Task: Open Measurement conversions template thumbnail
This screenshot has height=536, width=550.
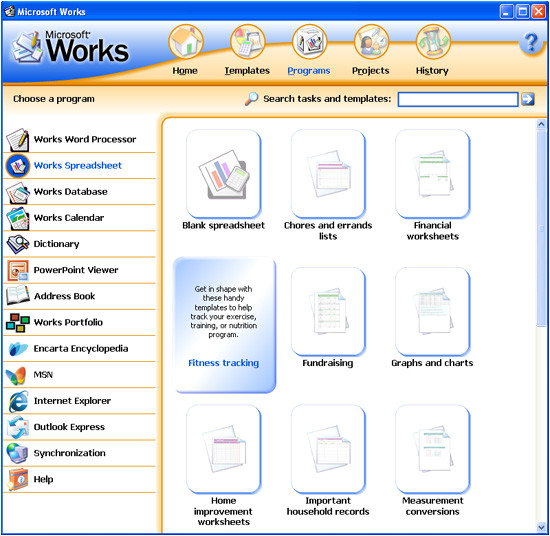Action: coord(432,449)
